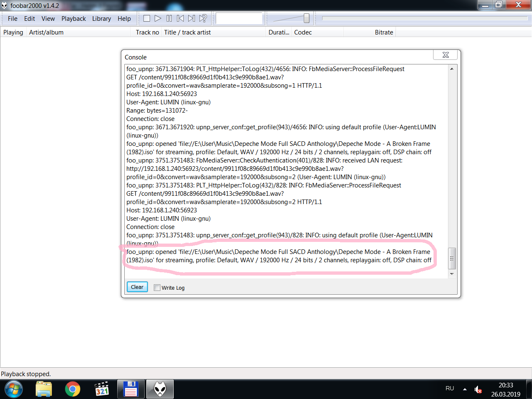Sort by Title / track artist column

tap(214, 32)
